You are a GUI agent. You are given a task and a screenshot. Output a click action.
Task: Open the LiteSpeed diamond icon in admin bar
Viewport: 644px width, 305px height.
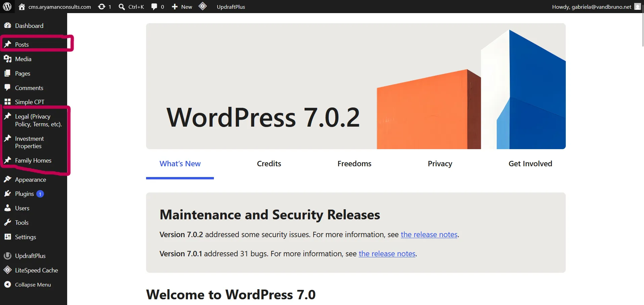tap(203, 6)
